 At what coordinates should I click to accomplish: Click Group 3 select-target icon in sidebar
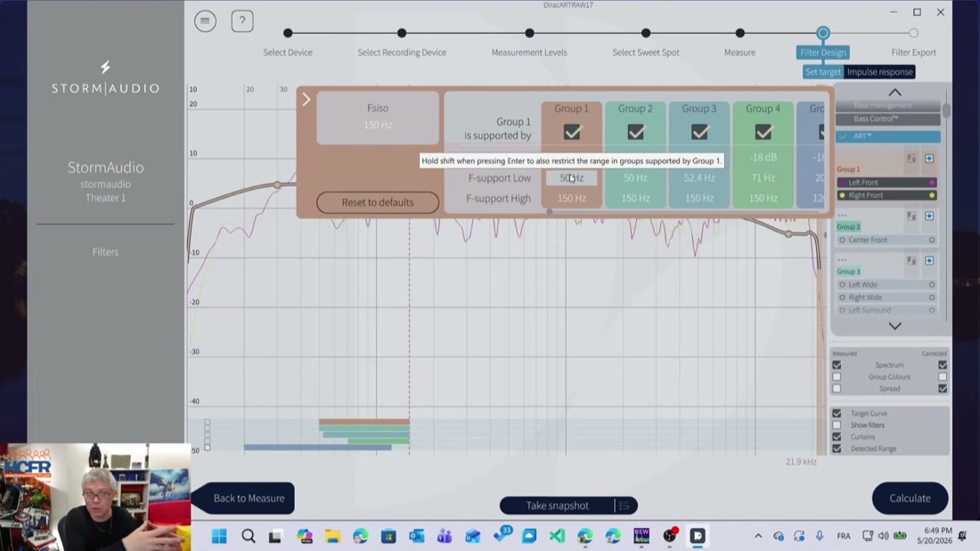pyautogui.click(x=929, y=261)
